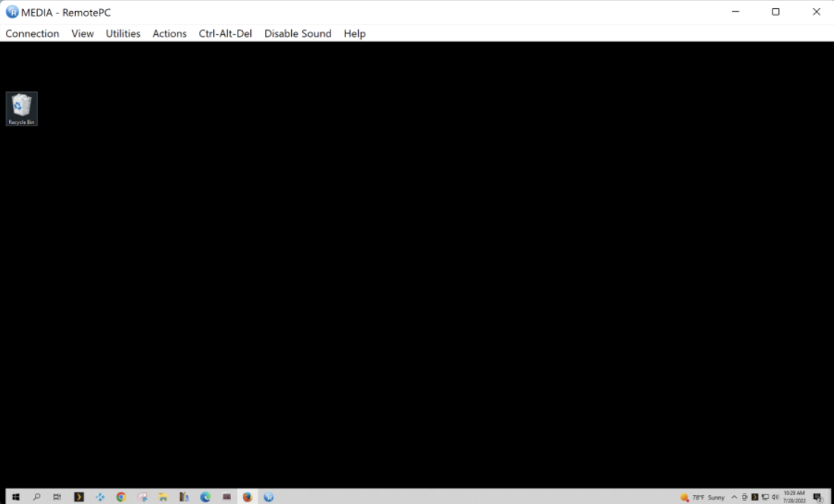Launch Google Chrome from the taskbar
The height and width of the screenshot is (504, 834).
click(x=121, y=497)
